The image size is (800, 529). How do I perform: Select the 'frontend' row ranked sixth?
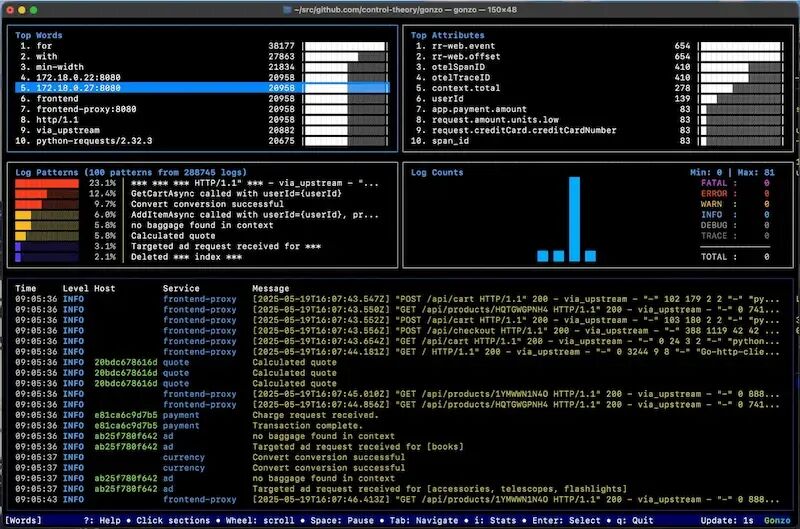pyautogui.click(x=202, y=98)
